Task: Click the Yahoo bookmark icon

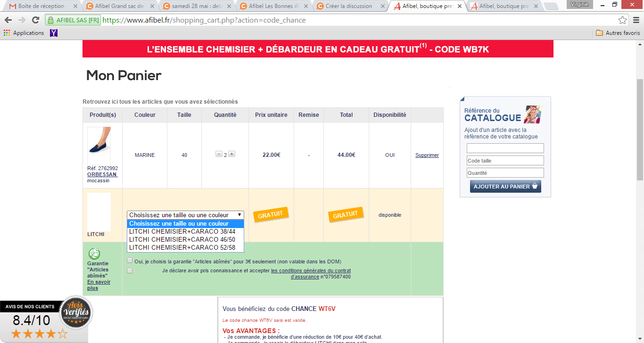Action: pos(54,33)
